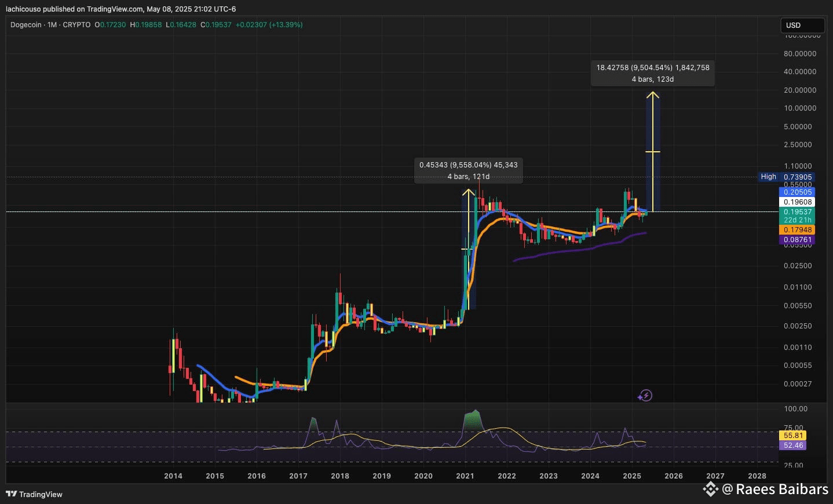Click the TradingView logo at bottom left
The image size is (833, 504).
coord(34,494)
